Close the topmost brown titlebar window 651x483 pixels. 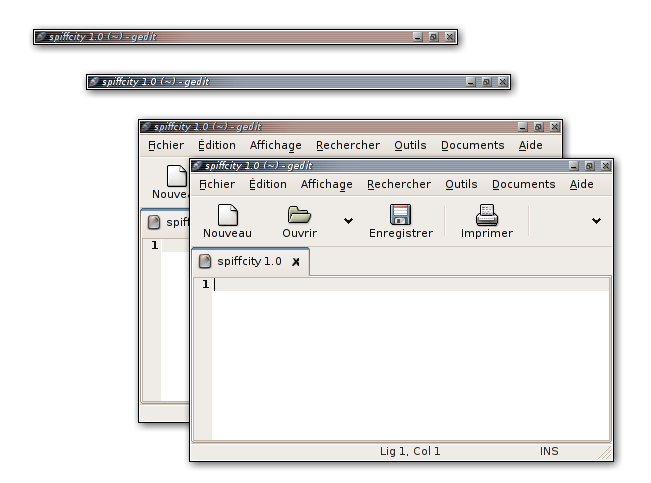coord(450,37)
